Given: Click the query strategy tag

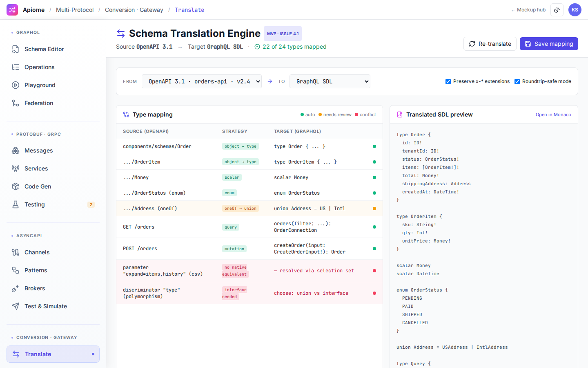Looking at the screenshot, I should (x=231, y=227).
